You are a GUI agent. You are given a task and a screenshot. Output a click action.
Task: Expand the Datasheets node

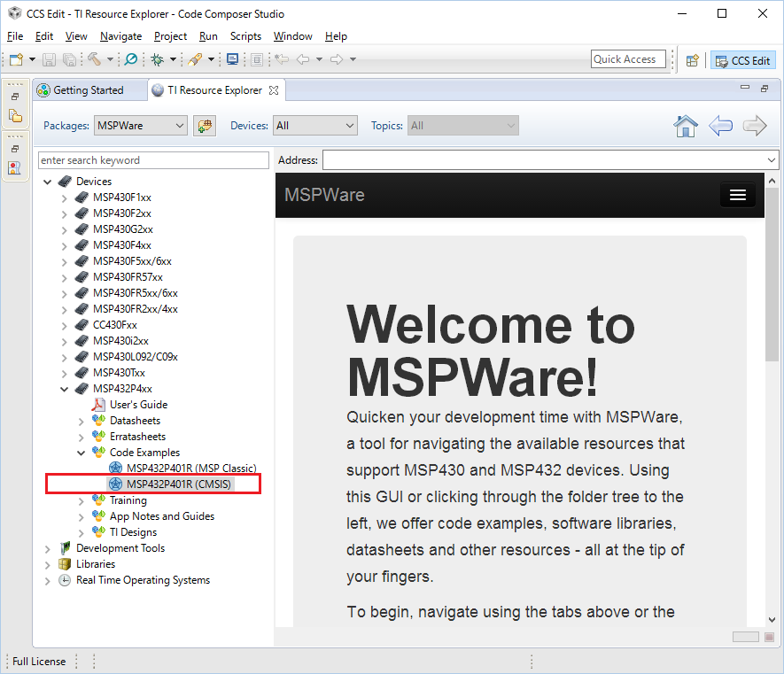tap(81, 422)
